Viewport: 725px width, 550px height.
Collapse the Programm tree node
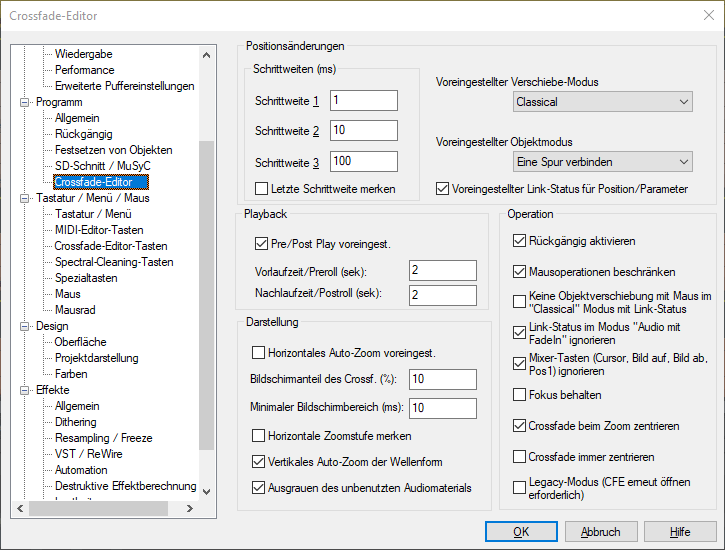[x=25, y=102]
